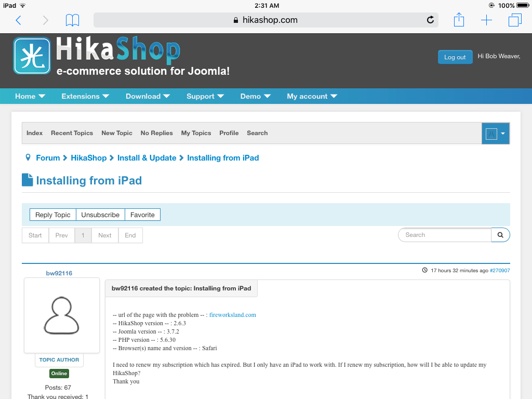The width and height of the screenshot is (532, 399).
Task: Open Search in forum menu
Action: (257, 133)
